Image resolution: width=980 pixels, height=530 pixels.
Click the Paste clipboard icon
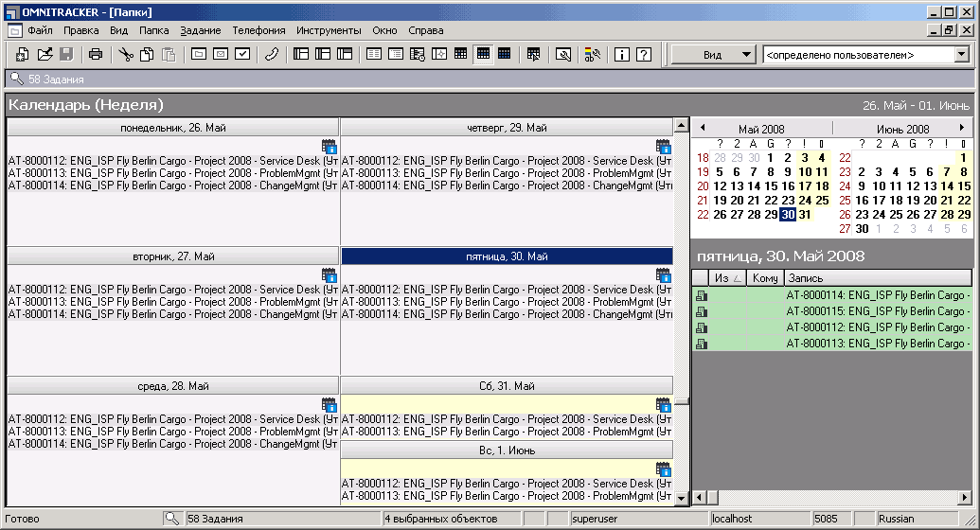(169, 54)
